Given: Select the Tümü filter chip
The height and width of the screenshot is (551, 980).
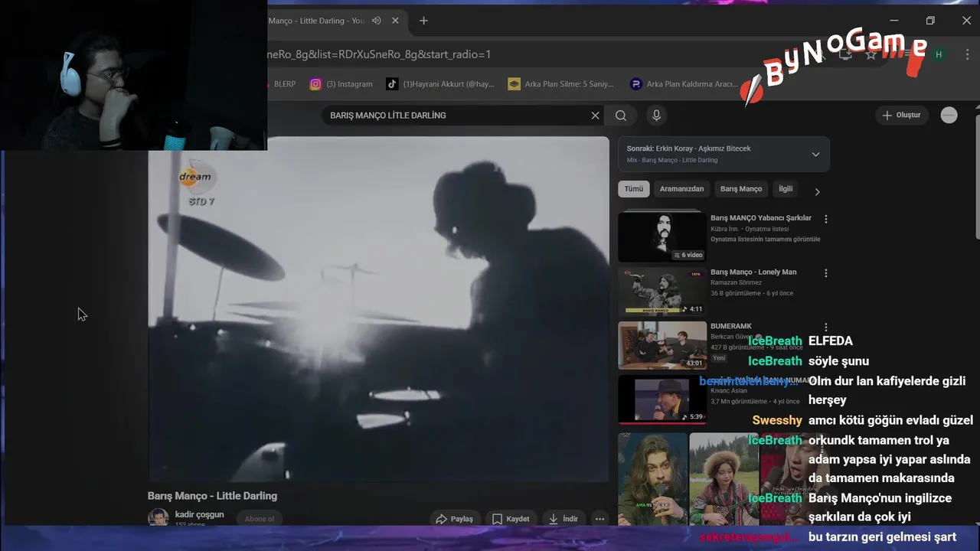Looking at the screenshot, I should click(634, 189).
